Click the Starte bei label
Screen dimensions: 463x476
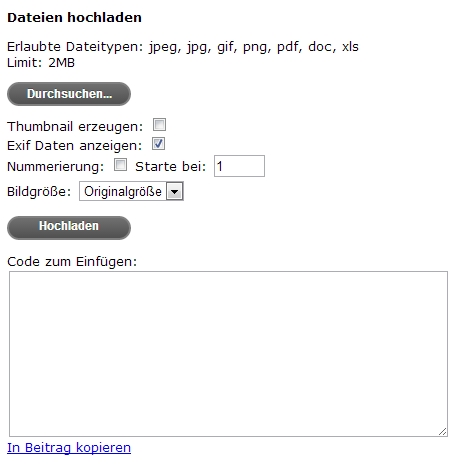[170, 166]
